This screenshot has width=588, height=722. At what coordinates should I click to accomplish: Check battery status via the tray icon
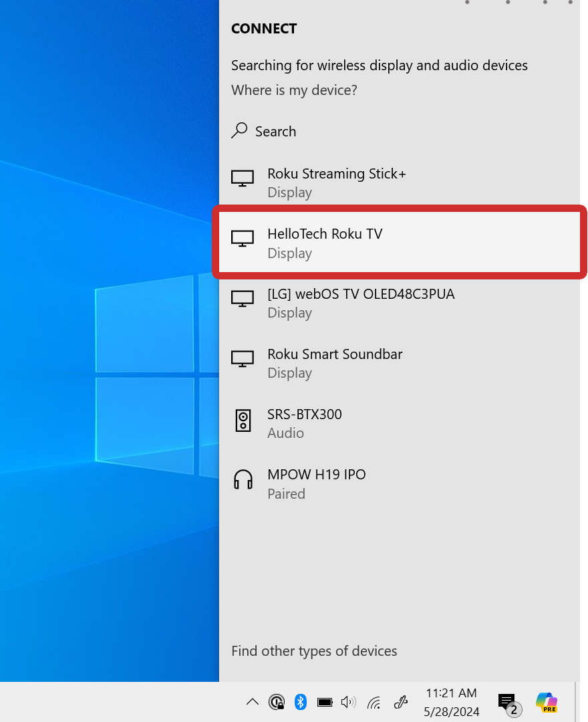point(324,701)
